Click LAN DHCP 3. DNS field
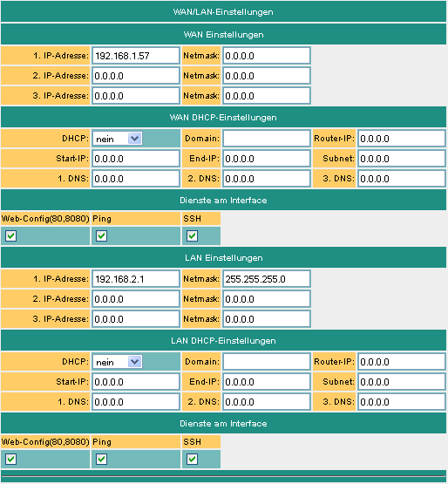The image size is (448, 484). pos(402,402)
